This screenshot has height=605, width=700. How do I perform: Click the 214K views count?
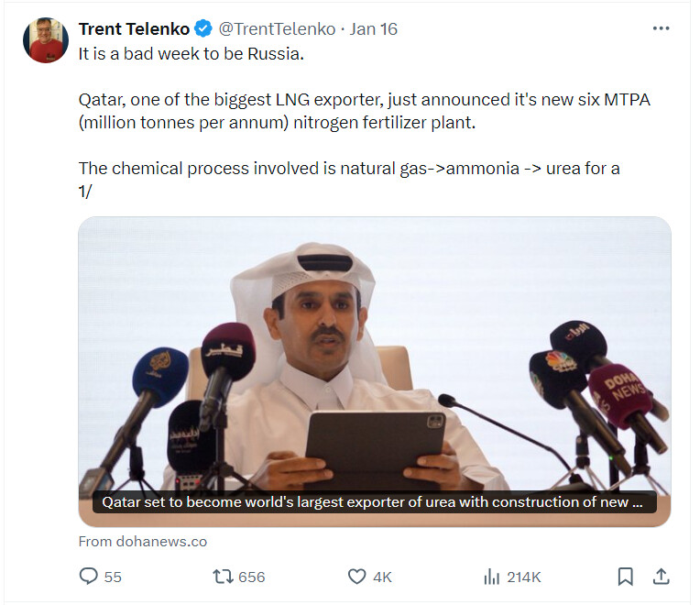click(x=524, y=577)
